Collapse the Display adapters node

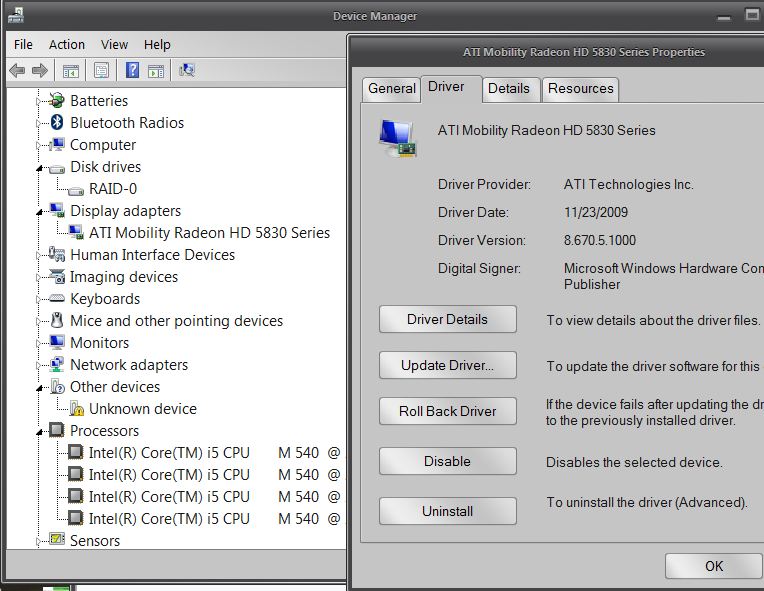click(39, 212)
